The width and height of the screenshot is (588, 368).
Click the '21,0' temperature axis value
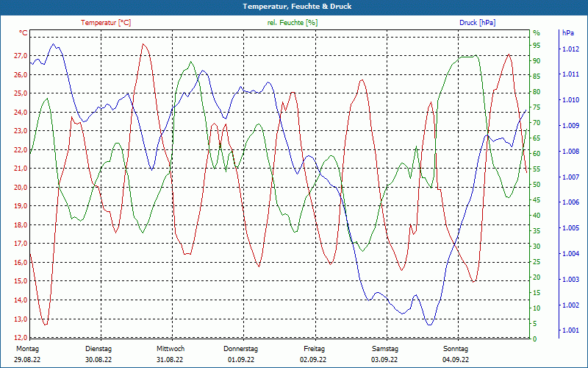pos(21,169)
